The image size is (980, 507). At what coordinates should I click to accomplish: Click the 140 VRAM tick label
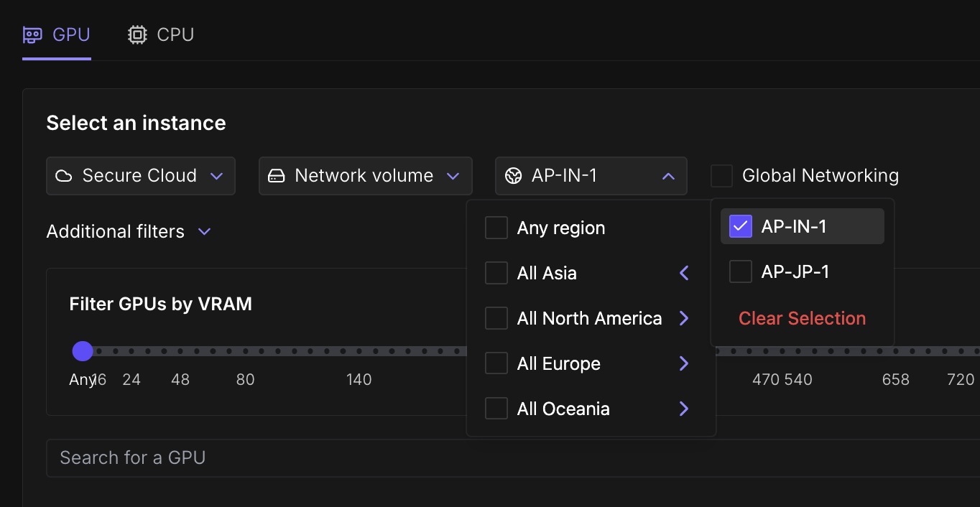(x=359, y=380)
